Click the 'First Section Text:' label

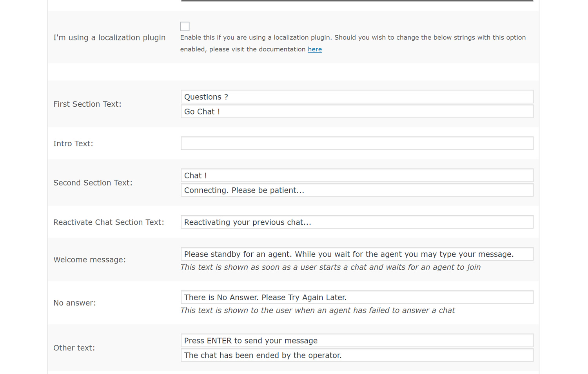[87, 104]
